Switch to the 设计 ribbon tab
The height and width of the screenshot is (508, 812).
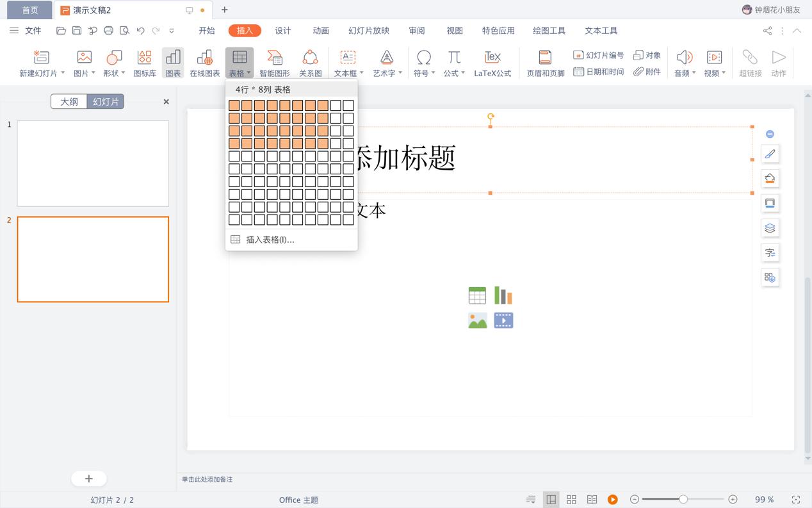tap(283, 30)
